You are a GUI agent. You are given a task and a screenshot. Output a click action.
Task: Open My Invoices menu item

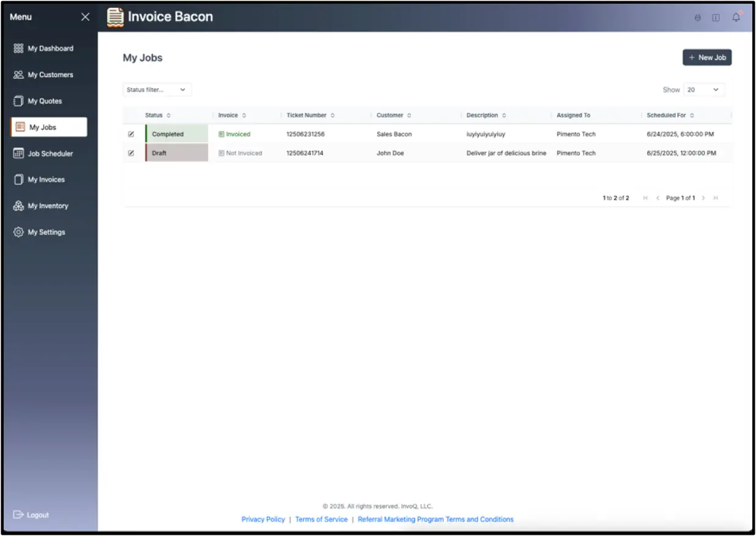point(49,180)
